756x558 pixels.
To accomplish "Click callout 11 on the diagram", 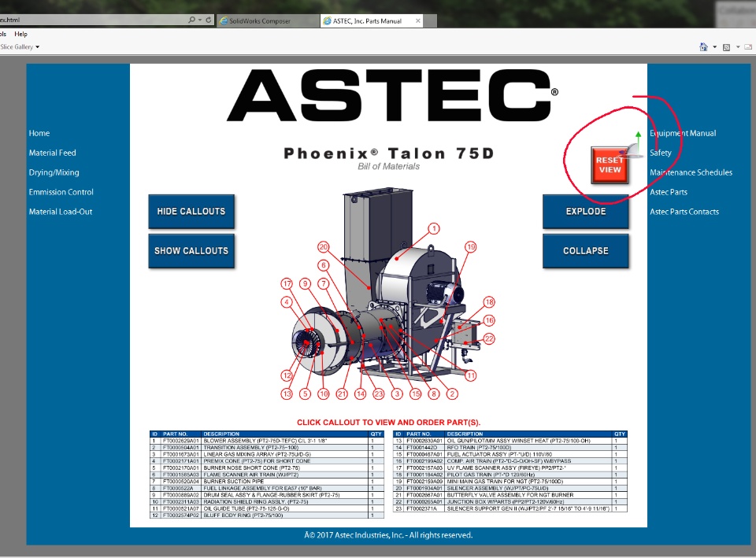I will (471, 375).
